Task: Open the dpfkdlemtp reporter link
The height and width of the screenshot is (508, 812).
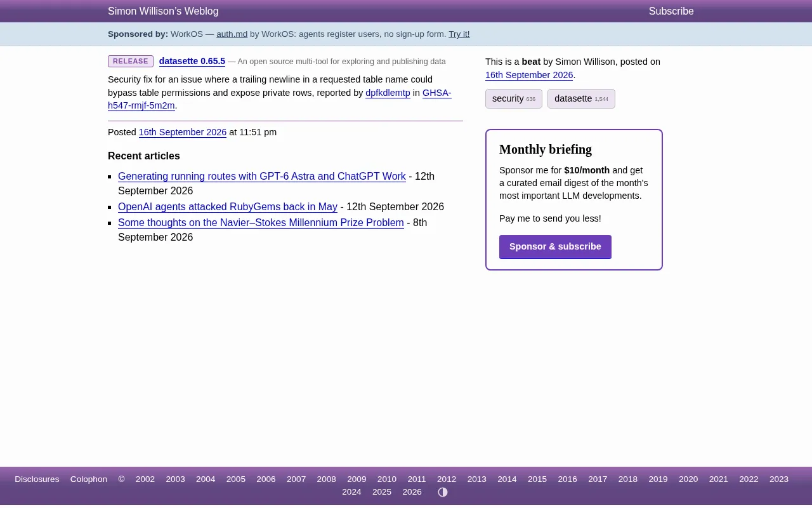Action: tap(388, 93)
